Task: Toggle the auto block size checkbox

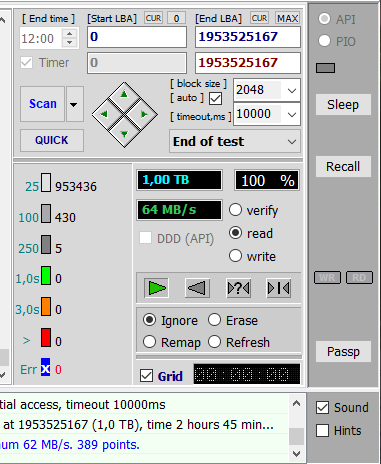Action: click(x=215, y=99)
